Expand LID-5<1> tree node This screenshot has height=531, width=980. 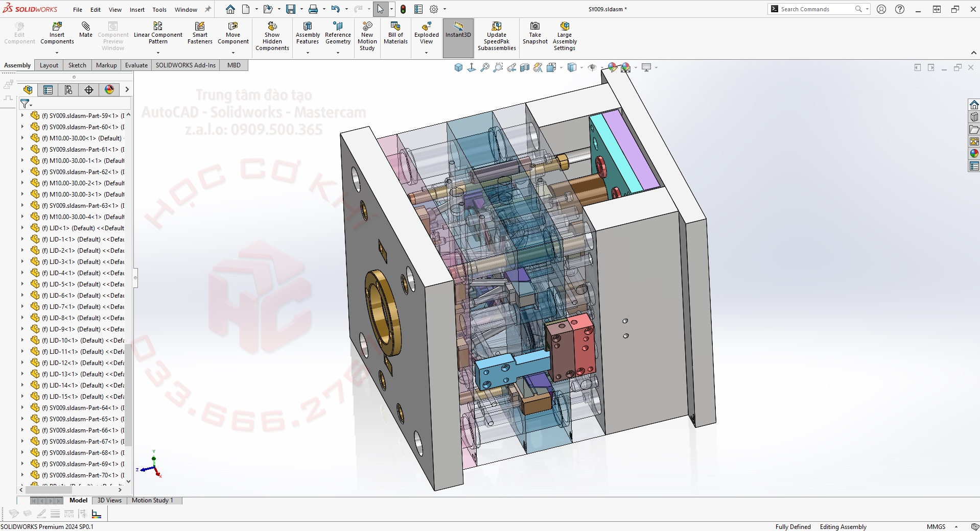tap(22, 284)
